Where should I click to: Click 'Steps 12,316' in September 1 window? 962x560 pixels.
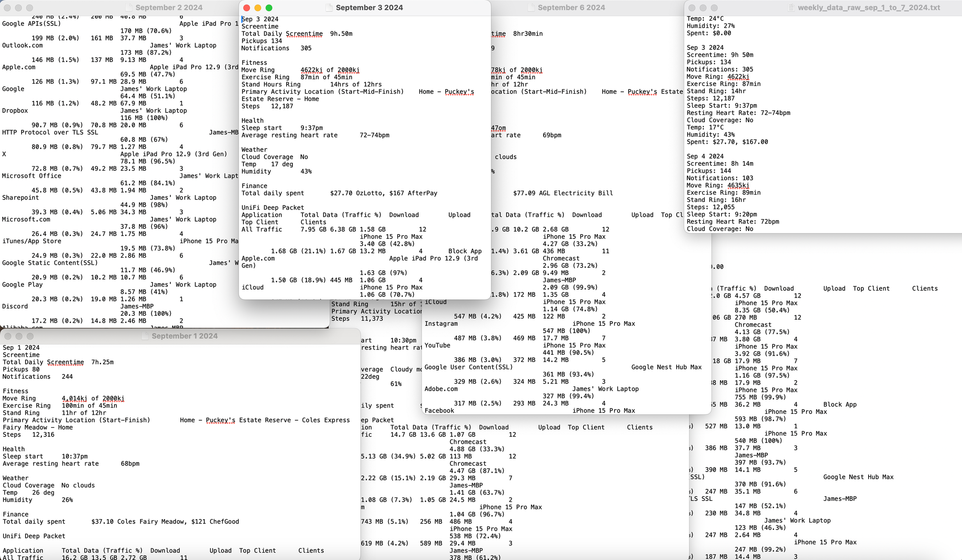pos(29,435)
